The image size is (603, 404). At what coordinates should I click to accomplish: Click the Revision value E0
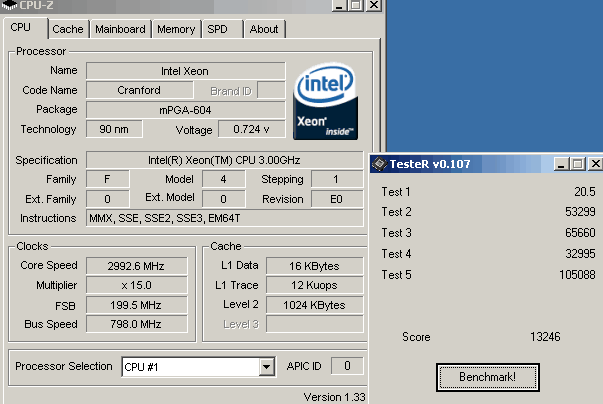pos(336,199)
